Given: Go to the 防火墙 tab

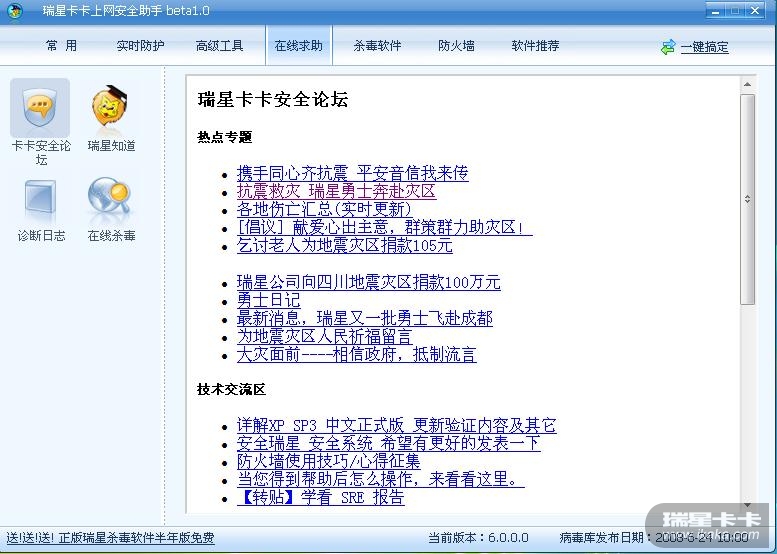Looking at the screenshot, I should click(x=456, y=46).
